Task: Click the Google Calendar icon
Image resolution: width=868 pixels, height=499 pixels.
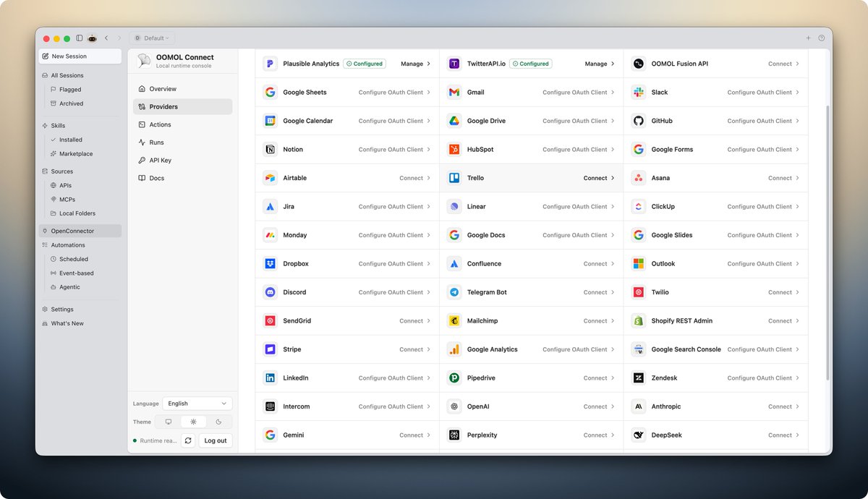Action: pyautogui.click(x=270, y=121)
